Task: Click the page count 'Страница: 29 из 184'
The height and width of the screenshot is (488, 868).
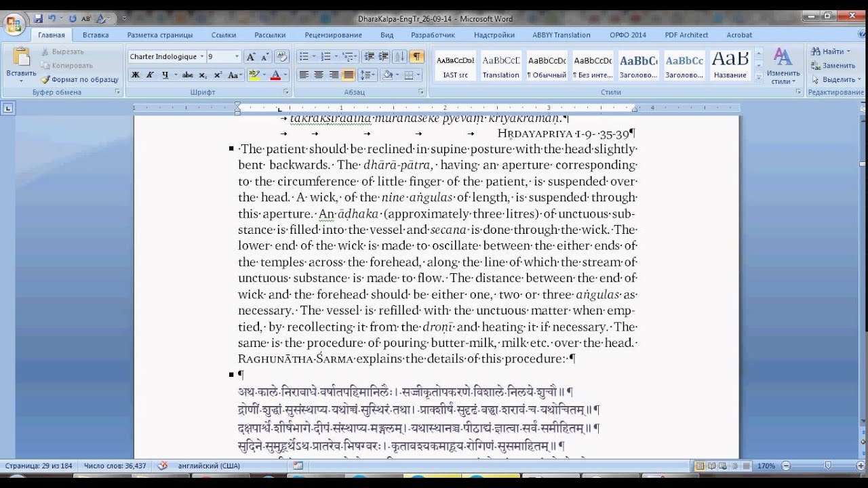Action: [39, 466]
